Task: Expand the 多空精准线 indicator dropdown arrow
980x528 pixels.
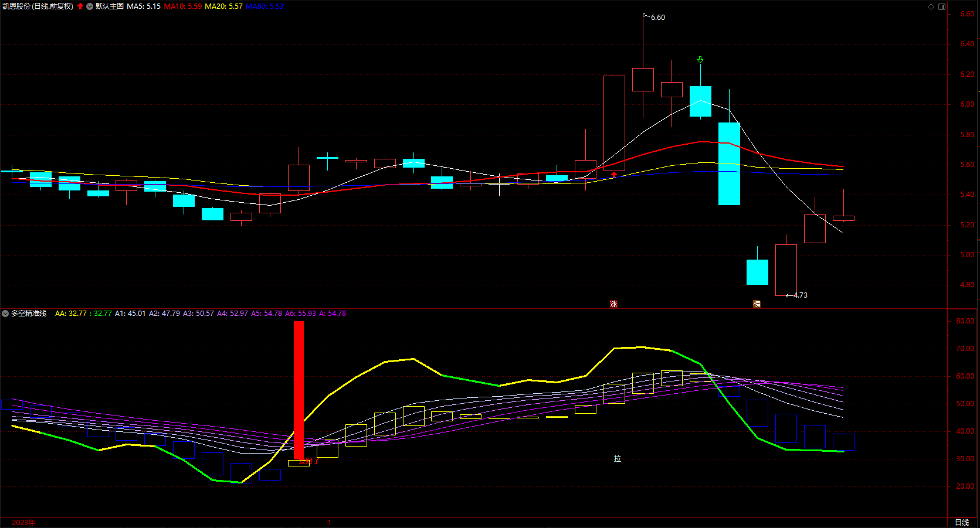Action: [x=5, y=314]
